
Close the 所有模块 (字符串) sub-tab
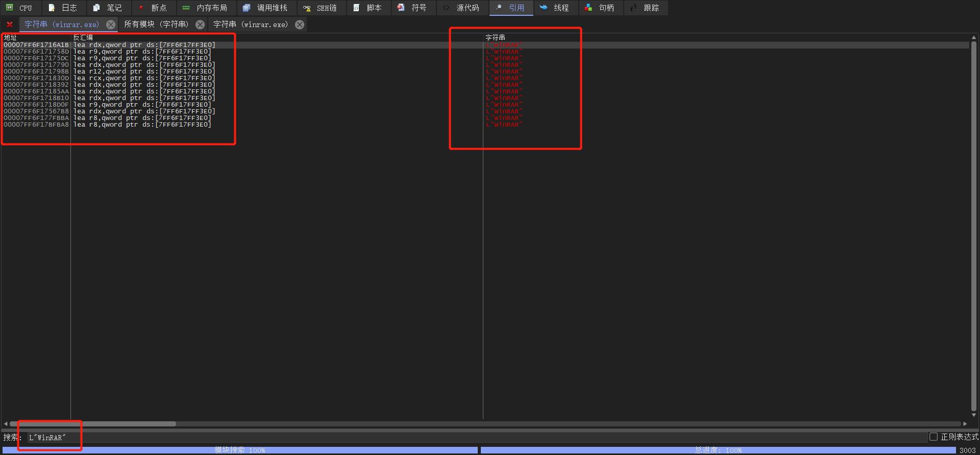coord(200,25)
